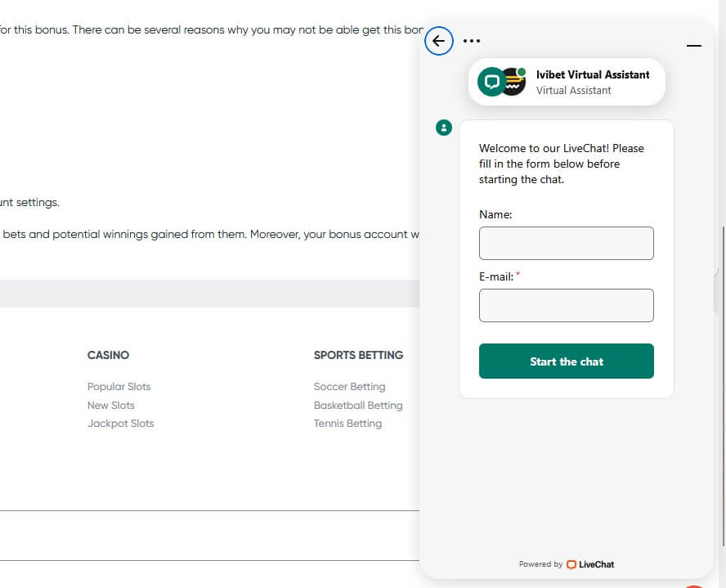Viewport: 726px width, 588px height.
Task: Click the Ivibet striped logo avatar
Action: (x=513, y=82)
